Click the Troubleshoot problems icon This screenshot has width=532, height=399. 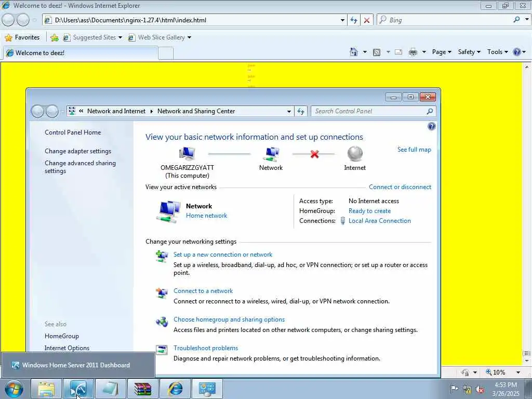click(x=162, y=350)
